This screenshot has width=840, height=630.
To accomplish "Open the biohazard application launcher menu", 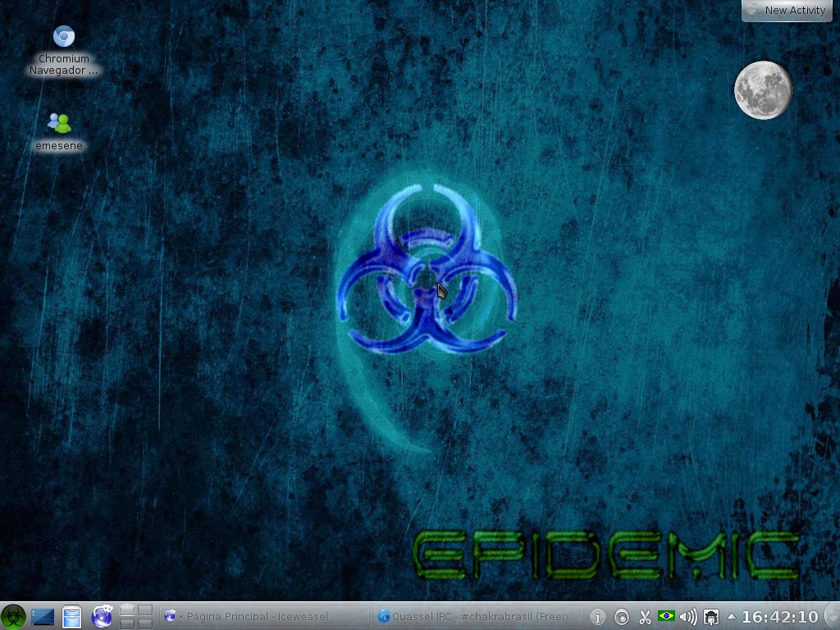I will coord(13,616).
